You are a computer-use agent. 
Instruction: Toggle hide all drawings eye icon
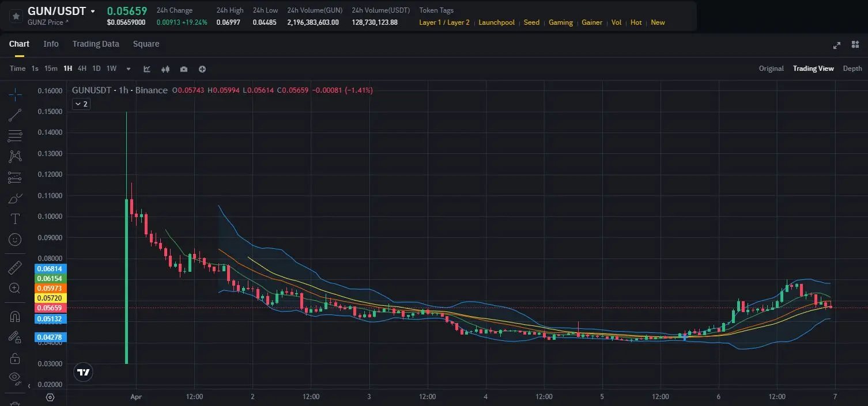16,378
